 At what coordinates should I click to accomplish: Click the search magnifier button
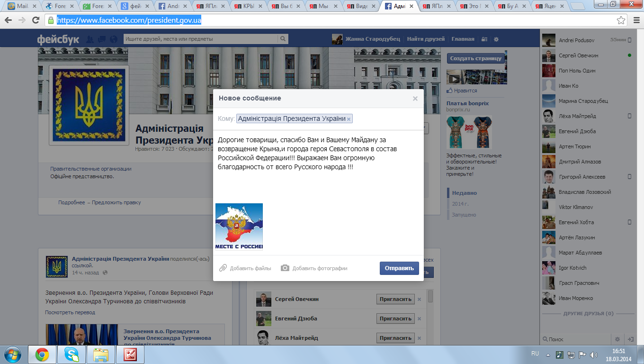283,39
